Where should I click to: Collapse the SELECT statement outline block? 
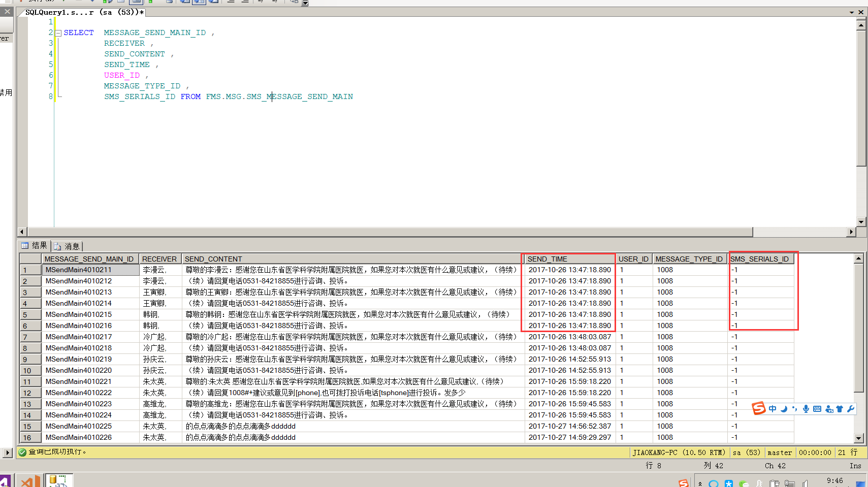pyautogui.click(x=58, y=33)
